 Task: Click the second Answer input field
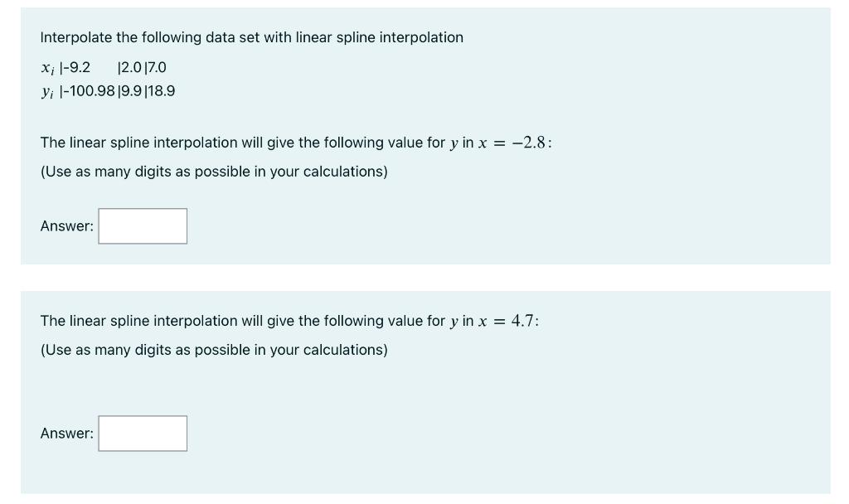(142, 433)
